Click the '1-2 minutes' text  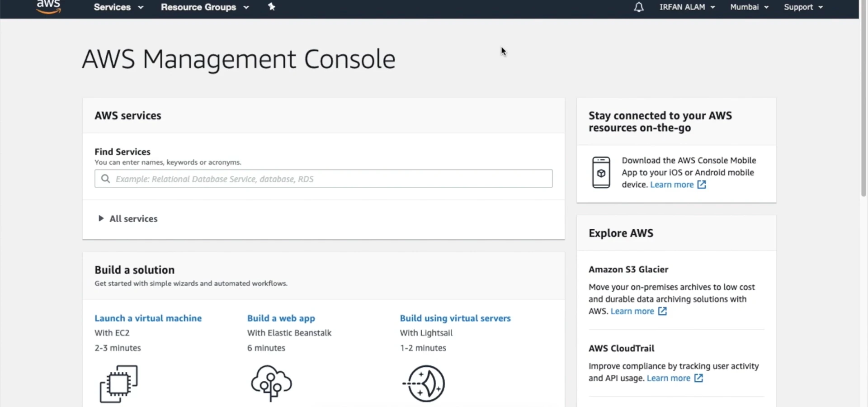[x=423, y=348]
